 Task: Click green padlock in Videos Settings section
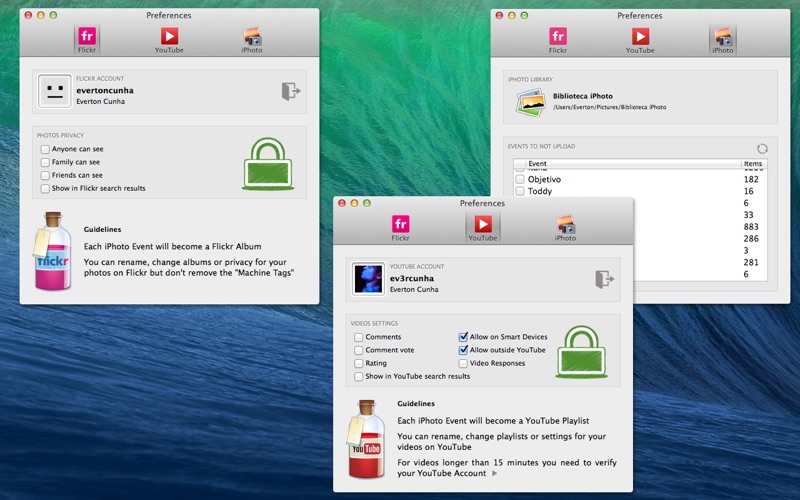pyautogui.click(x=582, y=352)
